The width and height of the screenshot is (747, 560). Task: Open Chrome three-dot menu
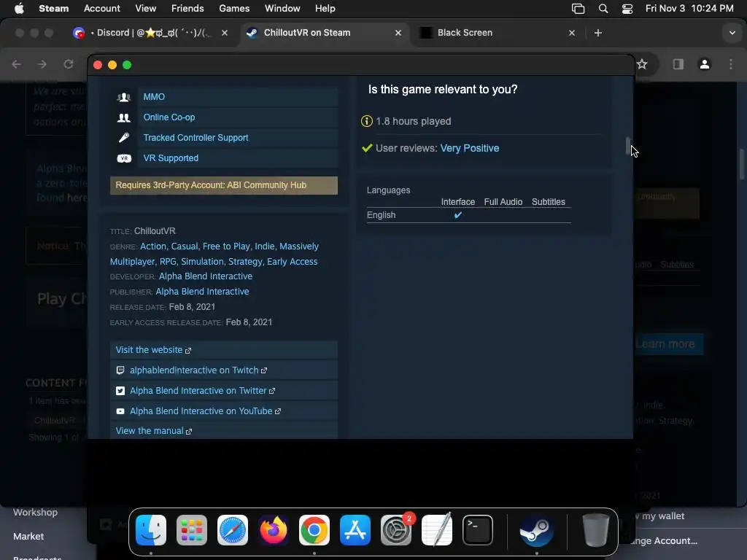[x=731, y=64]
